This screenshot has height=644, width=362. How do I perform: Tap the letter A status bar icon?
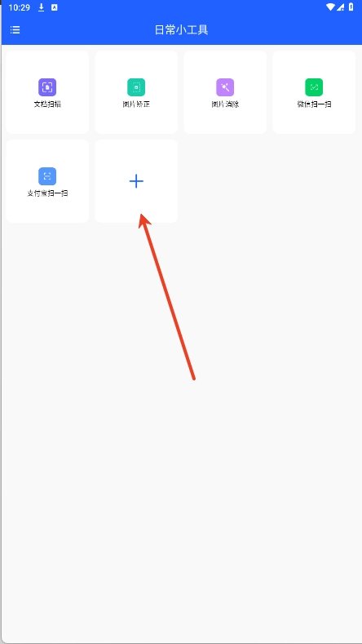point(55,7)
